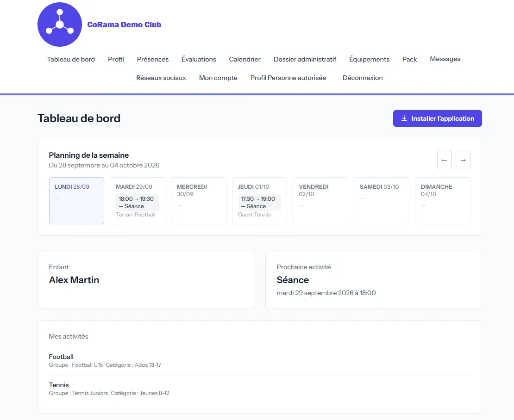Click the Tennis activity row
This screenshot has width=514, height=420.
[260, 389]
